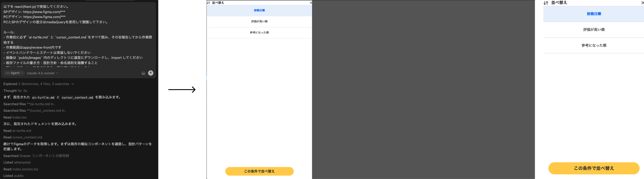
Task: Select 参考になった順 in the enlarged drawer
Action: click(594, 45)
